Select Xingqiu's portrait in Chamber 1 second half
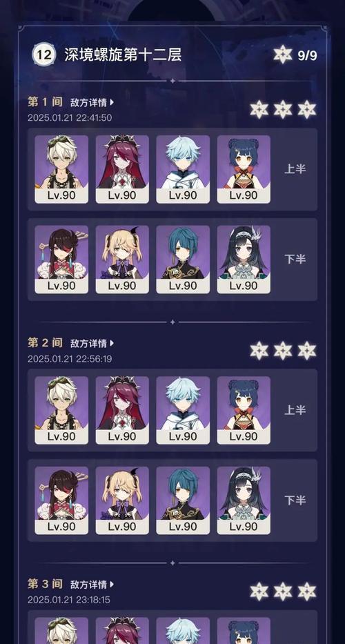The width and height of the screenshot is (345, 644). pos(183,260)
